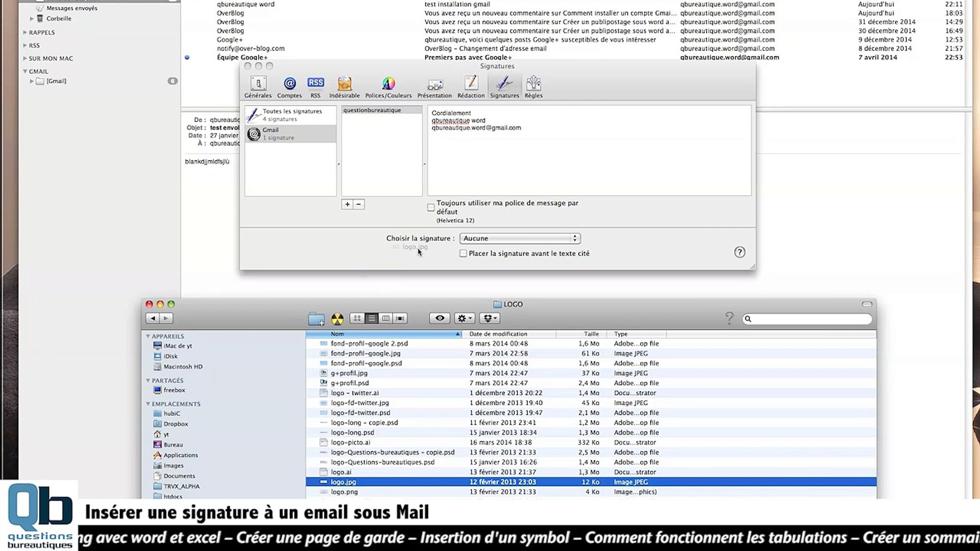This screenshot has height=551, width=980.
Task: Collapse the APPAREILS section in Finder sidebar
Action: pyautogui.click(x=148, y=336)
